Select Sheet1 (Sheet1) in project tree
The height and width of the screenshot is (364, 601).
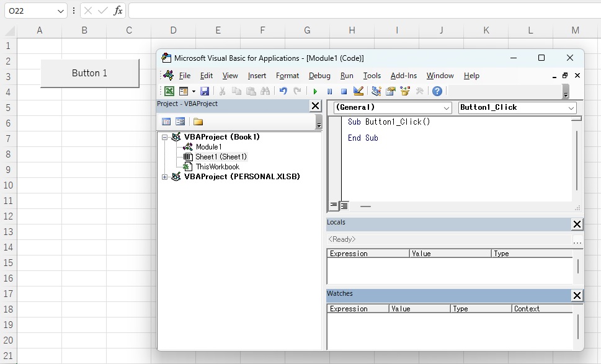tap(221, 157)
